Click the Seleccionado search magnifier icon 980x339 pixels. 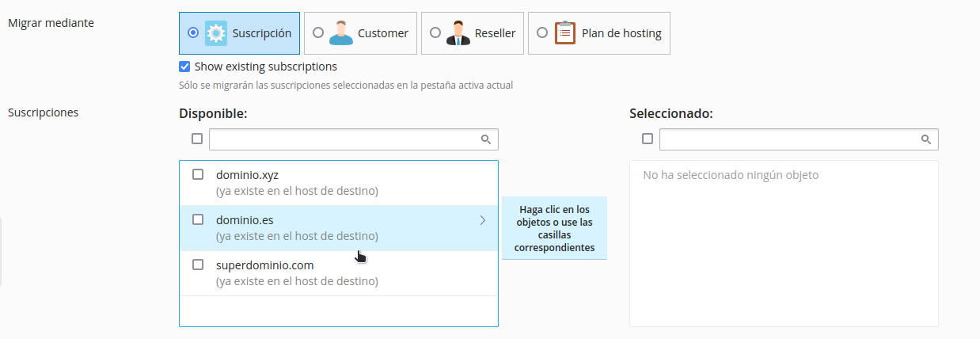click(x=926, y=139)
